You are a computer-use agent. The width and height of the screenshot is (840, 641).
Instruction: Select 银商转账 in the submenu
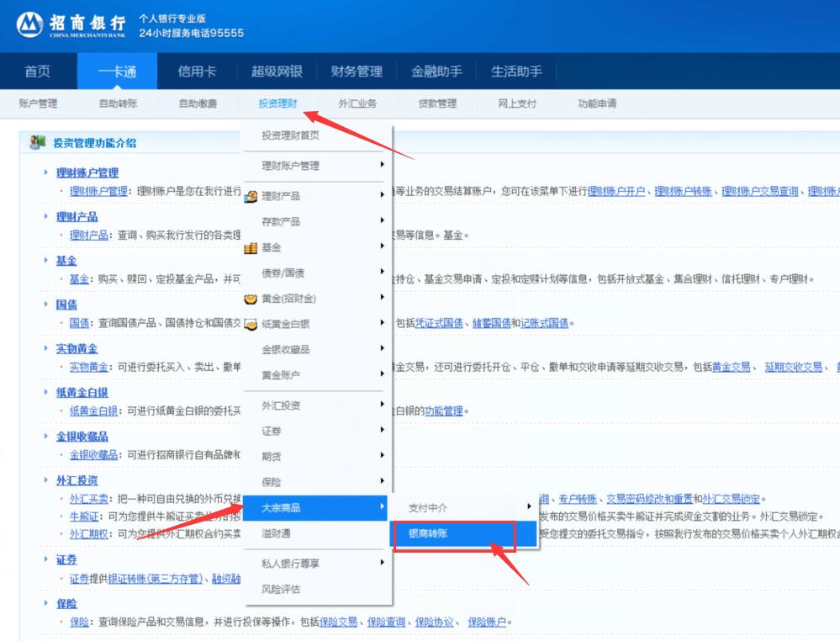tap(462, 534)
